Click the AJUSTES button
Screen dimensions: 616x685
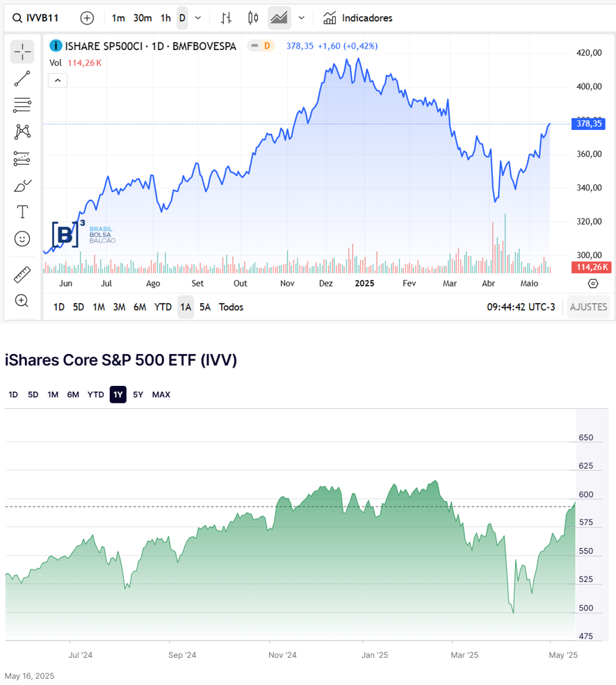588,307
